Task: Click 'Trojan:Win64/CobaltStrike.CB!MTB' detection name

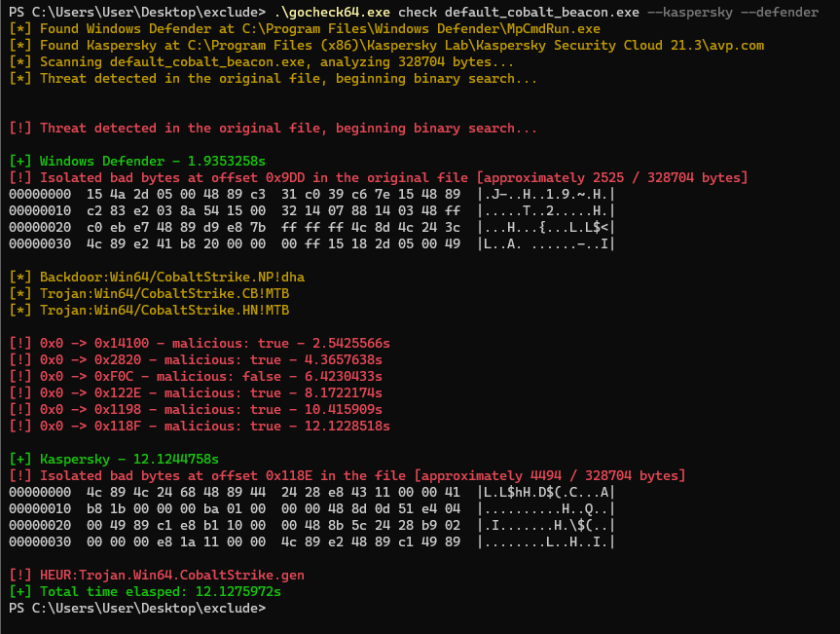Action: (164, 294)
